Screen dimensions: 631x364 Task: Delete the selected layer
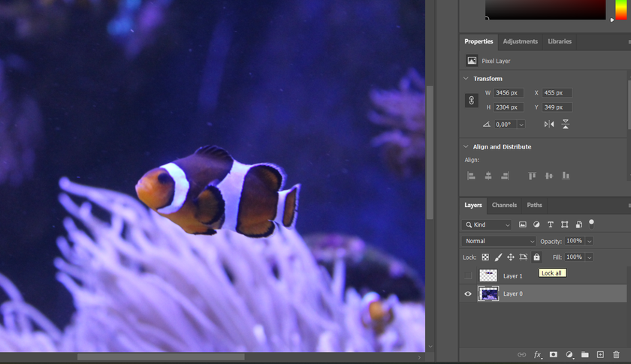click(616, 354)
